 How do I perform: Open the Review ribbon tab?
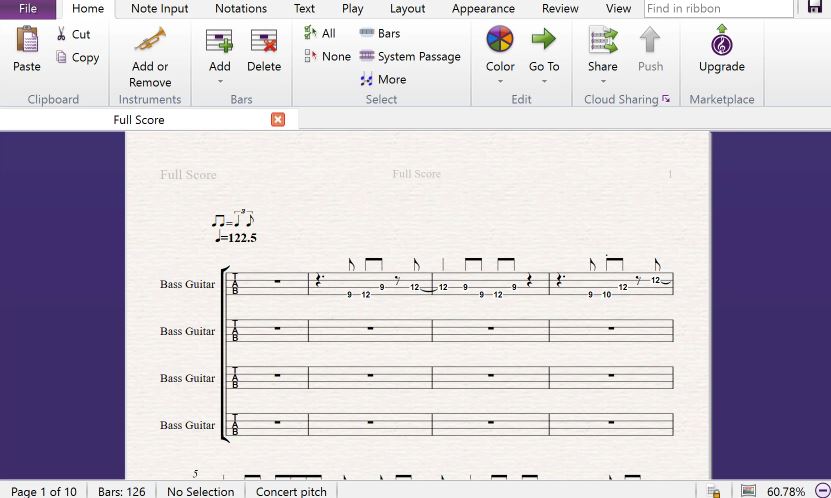(x=560, y=9)
